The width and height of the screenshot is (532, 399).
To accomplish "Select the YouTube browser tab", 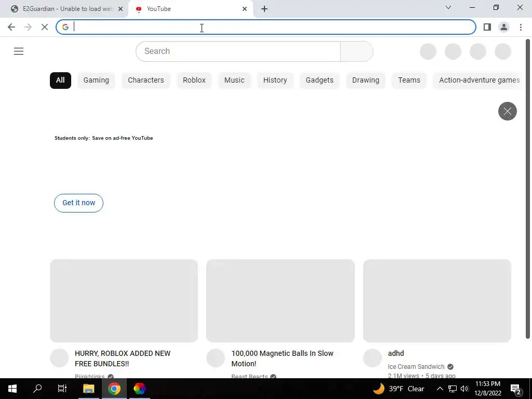I will tap(190, 9).
